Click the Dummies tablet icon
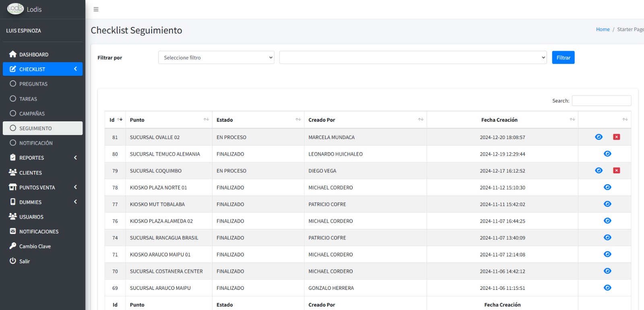Viewport: 644px width, 310px height. [13, 202]
